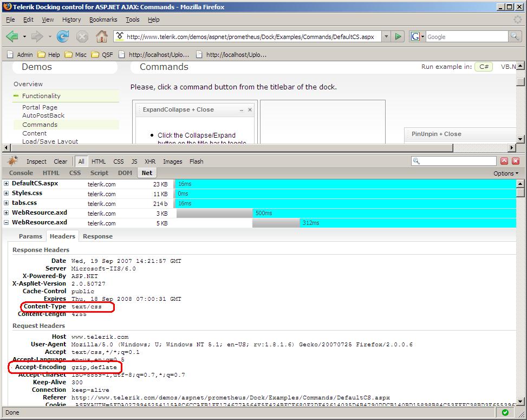The image size is (527, 420).
Task: Open the Firebug Options dropdown
Action: tap(505, 173)
